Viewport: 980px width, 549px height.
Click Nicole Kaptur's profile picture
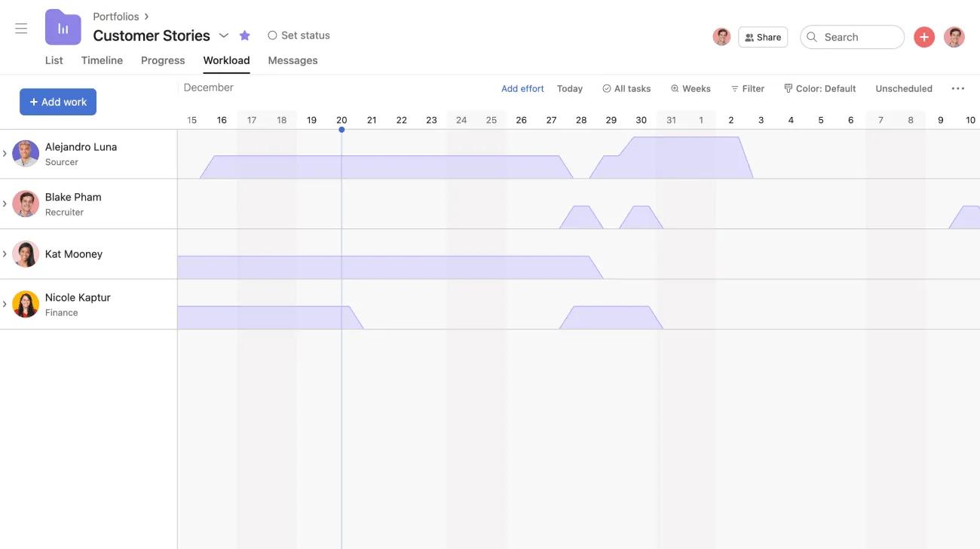click(26, 305)
